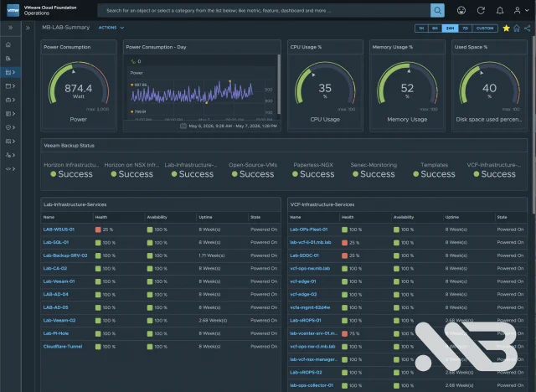Open the user account menu

point(522,11)
